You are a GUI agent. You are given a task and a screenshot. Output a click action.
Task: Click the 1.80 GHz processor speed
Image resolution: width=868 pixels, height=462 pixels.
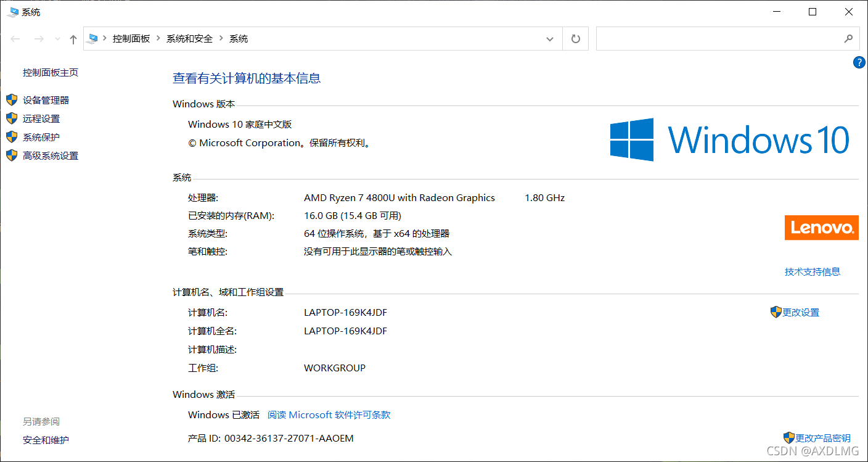pos(544,198)
